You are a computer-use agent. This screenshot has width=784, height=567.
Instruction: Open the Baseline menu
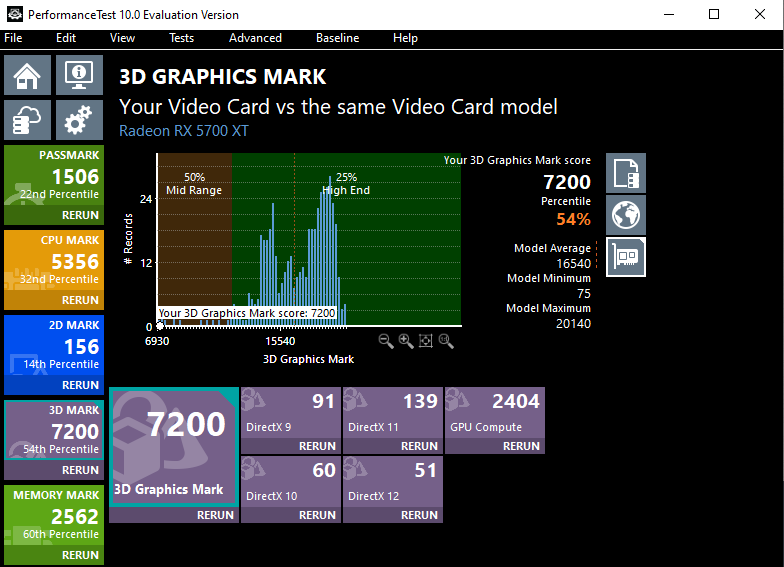[x=338, y=38]
